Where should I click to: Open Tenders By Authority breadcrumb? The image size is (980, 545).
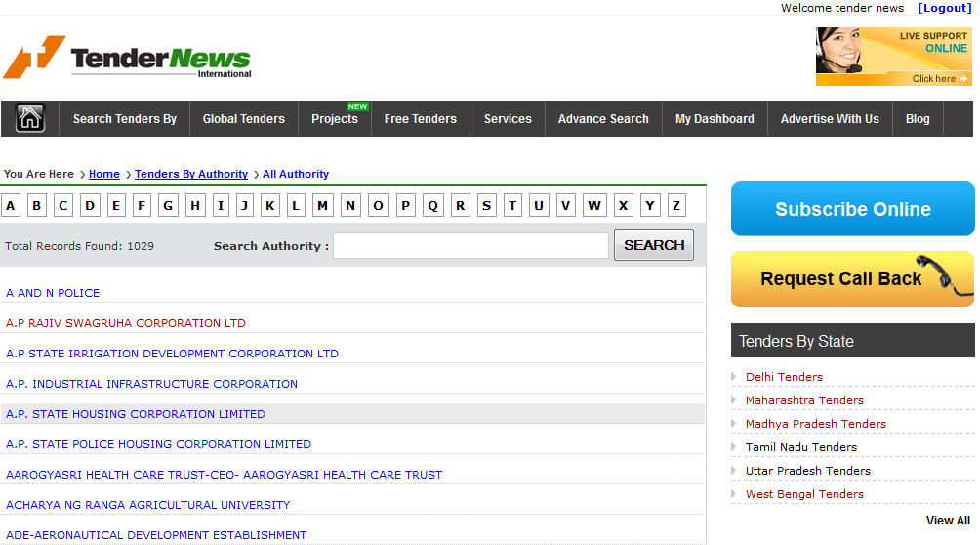(191, 174)
